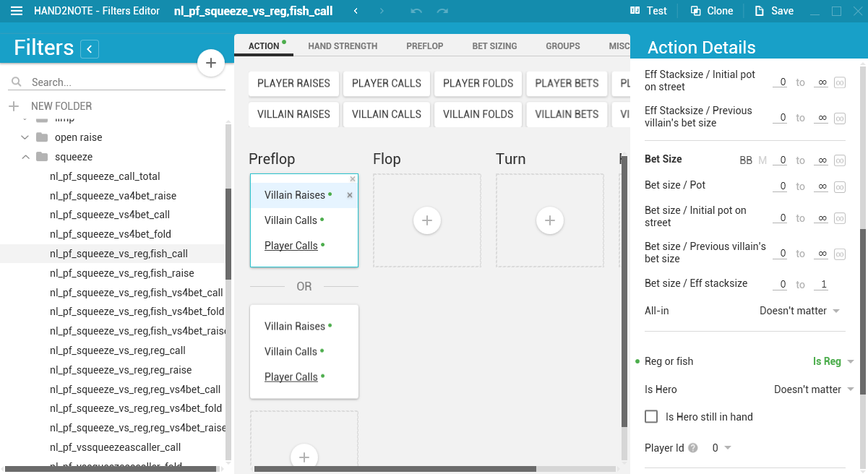Click the VILLAIN CALLS button
This screenshot has height=474, width=868.
coord(387,114)
